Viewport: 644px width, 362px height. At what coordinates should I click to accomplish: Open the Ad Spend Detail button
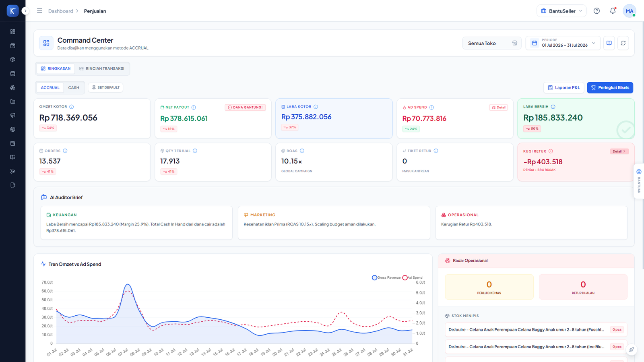498,108
